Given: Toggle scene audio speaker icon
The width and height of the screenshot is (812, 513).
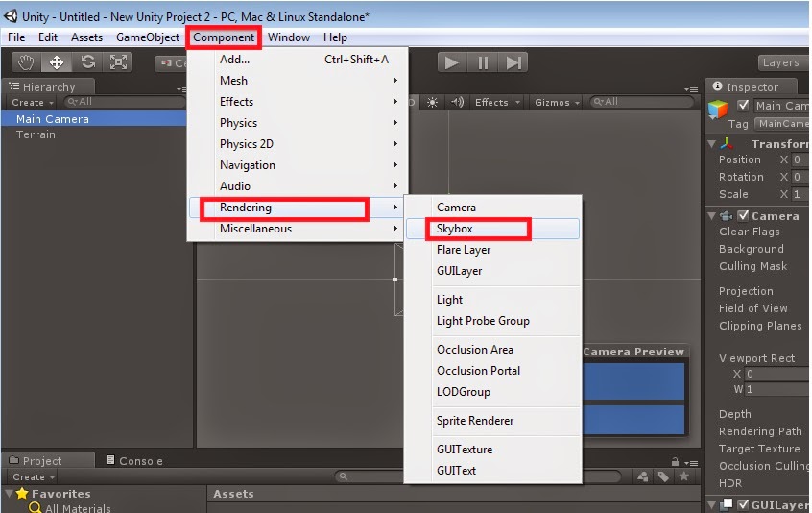Looking at the screenshot, I should tap(457, 102).
